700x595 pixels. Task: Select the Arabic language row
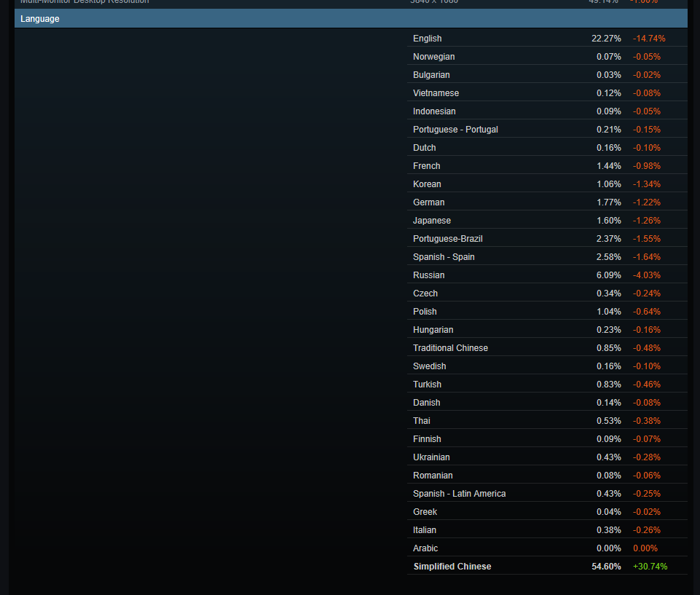coord(547,548)
